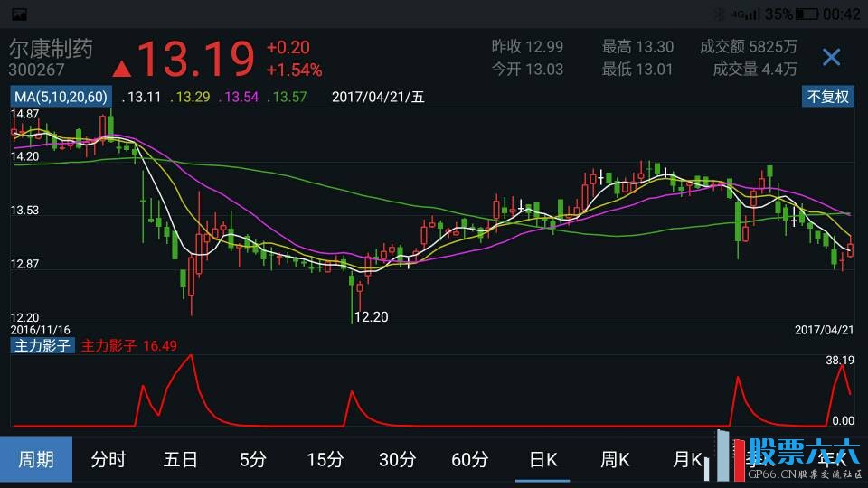
Task: Switch to the 30分 chart tab
Action: click(x=398, y=460)
